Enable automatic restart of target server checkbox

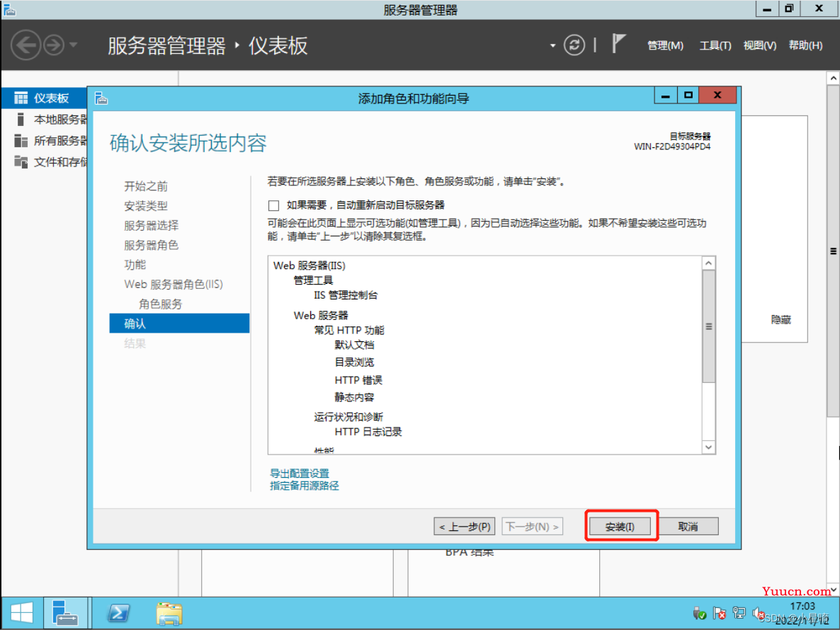click(274, 205)
